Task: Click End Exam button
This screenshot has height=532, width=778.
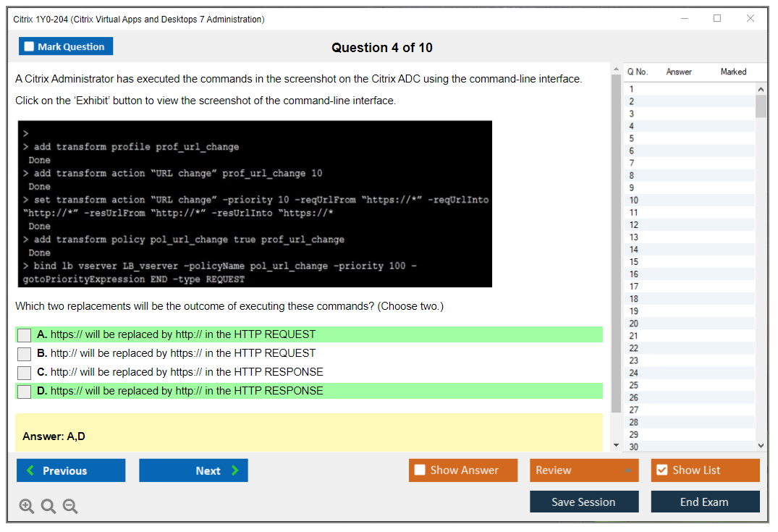Action: point(704,502)
